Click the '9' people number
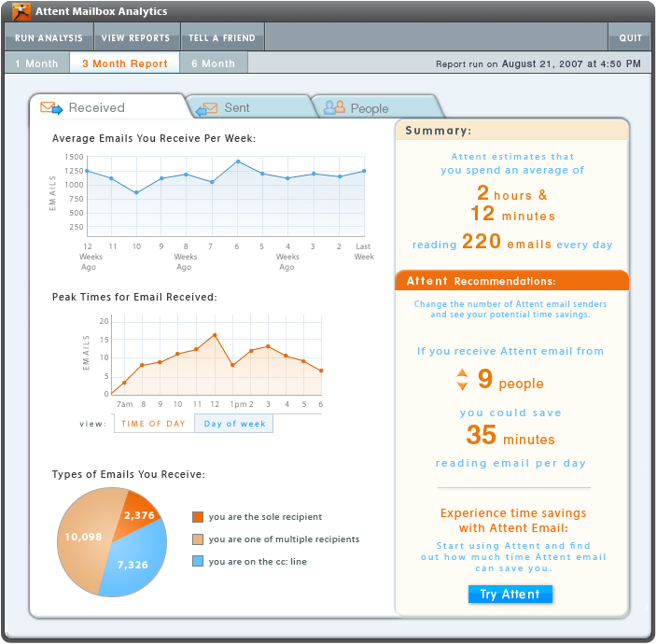This screenshot has width=657, height=644. point(484,379)
